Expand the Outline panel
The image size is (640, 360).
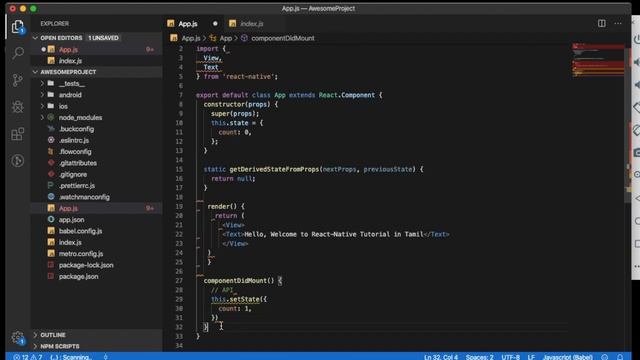[97, 335]
